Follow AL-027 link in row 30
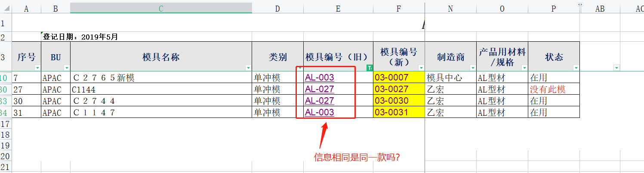 coord(319,90)
